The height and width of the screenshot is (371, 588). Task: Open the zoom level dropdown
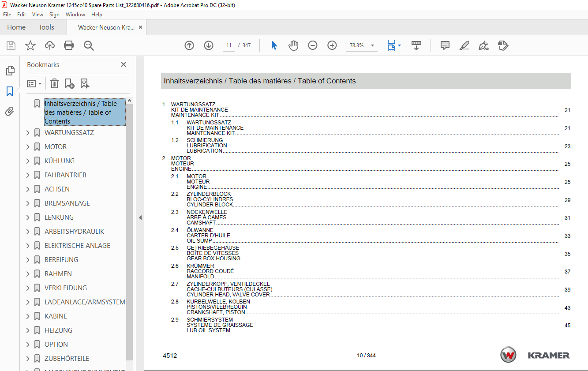(372, 45)
